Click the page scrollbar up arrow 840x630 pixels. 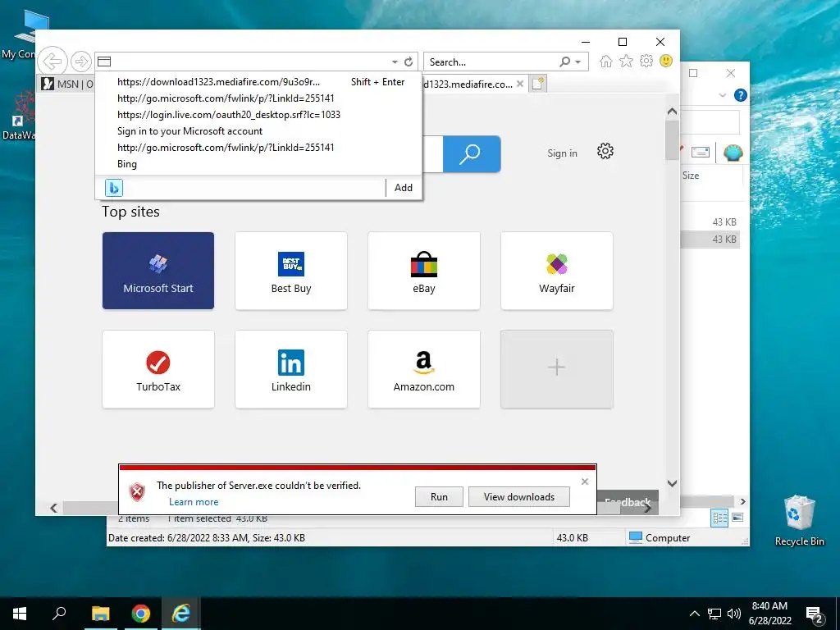pyautogui.click(x=672, y=112)
